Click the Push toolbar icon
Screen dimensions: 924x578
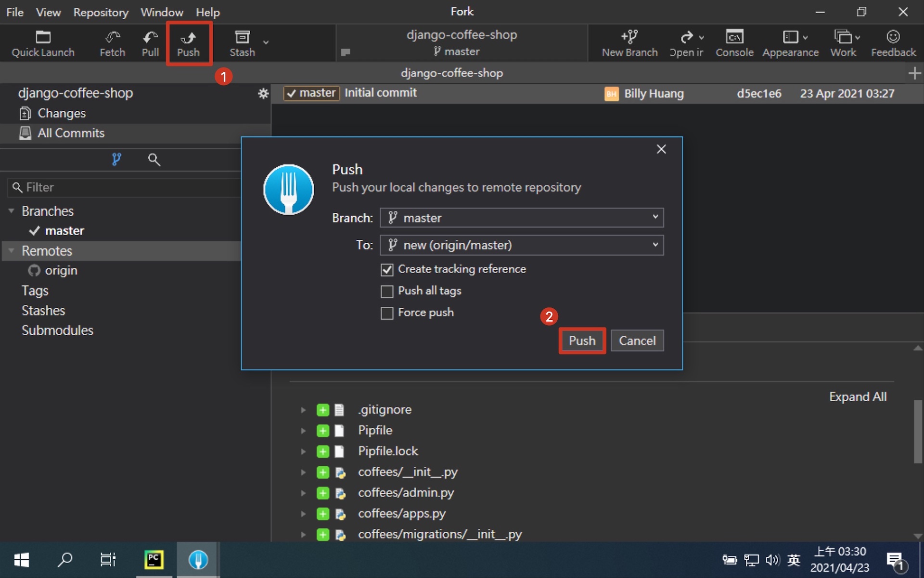click(188, 43)
